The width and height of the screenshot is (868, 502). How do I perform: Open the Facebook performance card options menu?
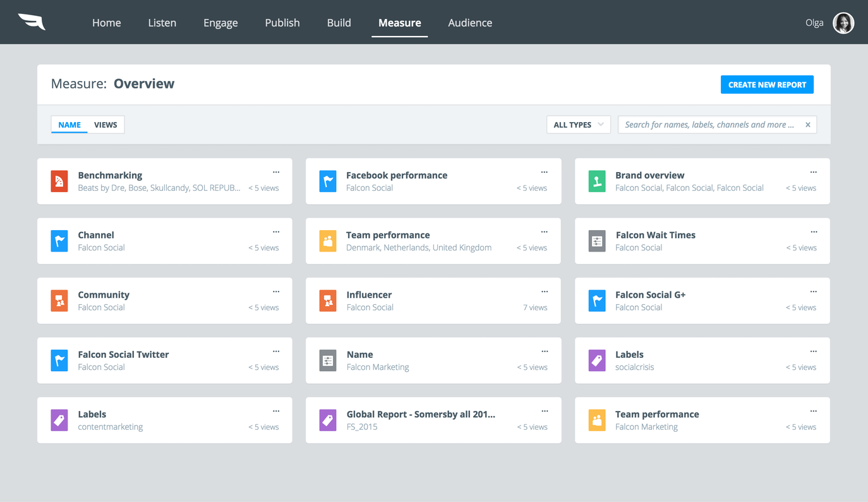pyautogui.click(x=545, y=172)
